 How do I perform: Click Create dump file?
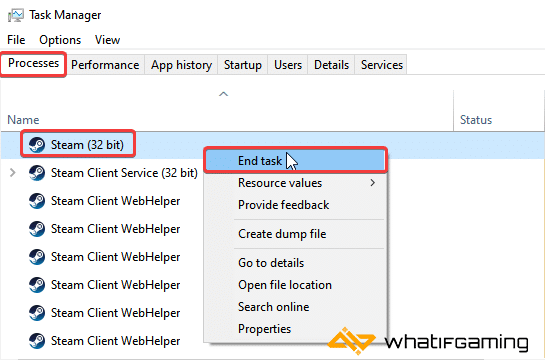282,234
